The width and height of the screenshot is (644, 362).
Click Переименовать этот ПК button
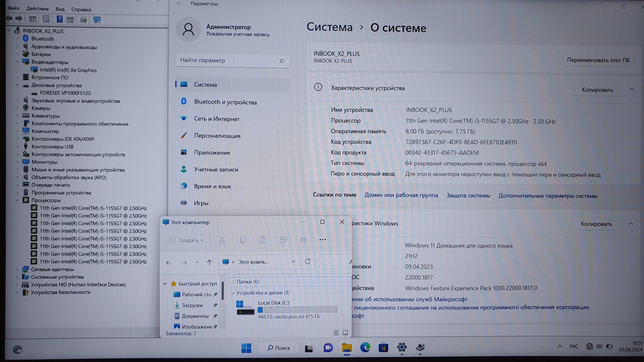click(x=598, y=60)
